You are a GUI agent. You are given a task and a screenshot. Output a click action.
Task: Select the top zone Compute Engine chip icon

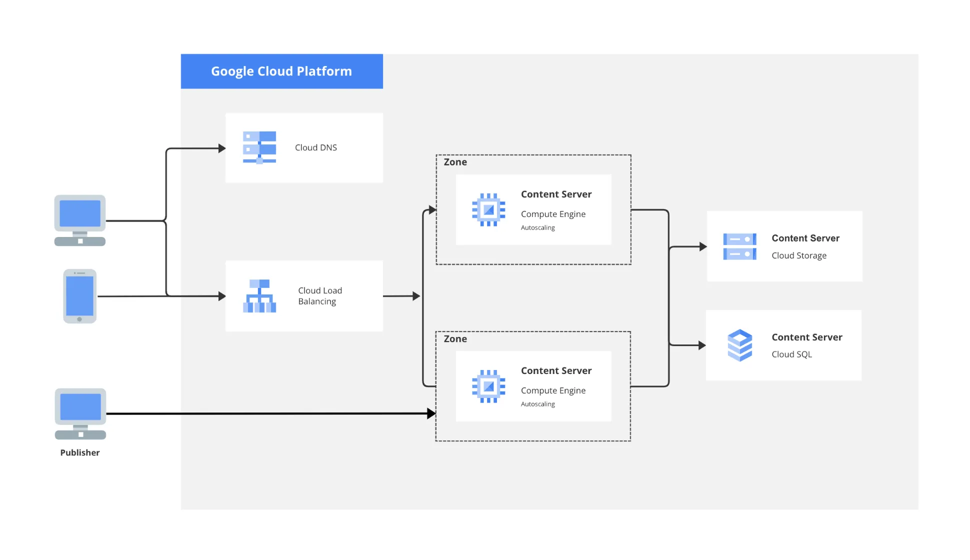click(x=488, y=209)
